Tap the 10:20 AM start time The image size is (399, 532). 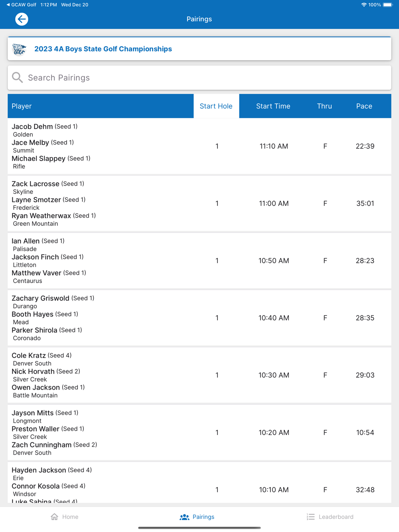274,433
